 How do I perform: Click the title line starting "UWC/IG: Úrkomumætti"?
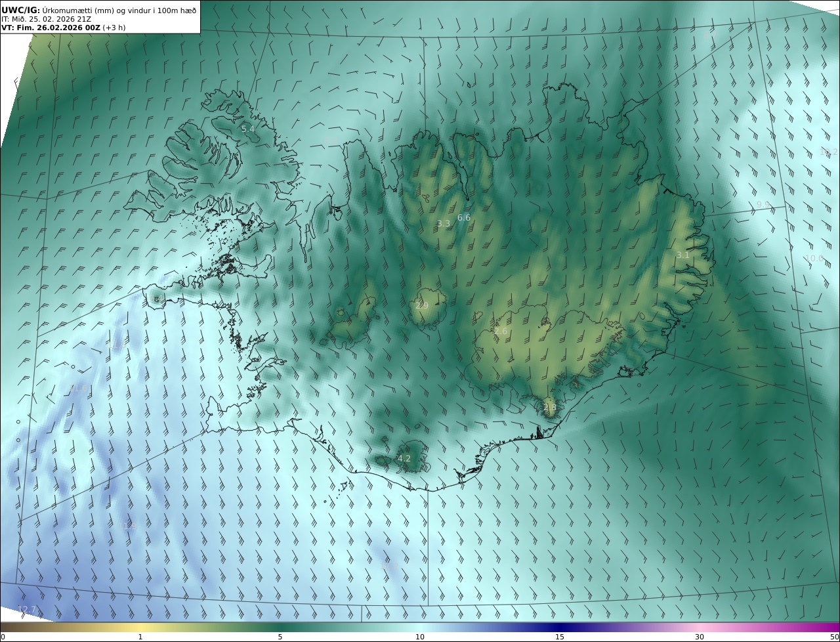pos(99,10)
